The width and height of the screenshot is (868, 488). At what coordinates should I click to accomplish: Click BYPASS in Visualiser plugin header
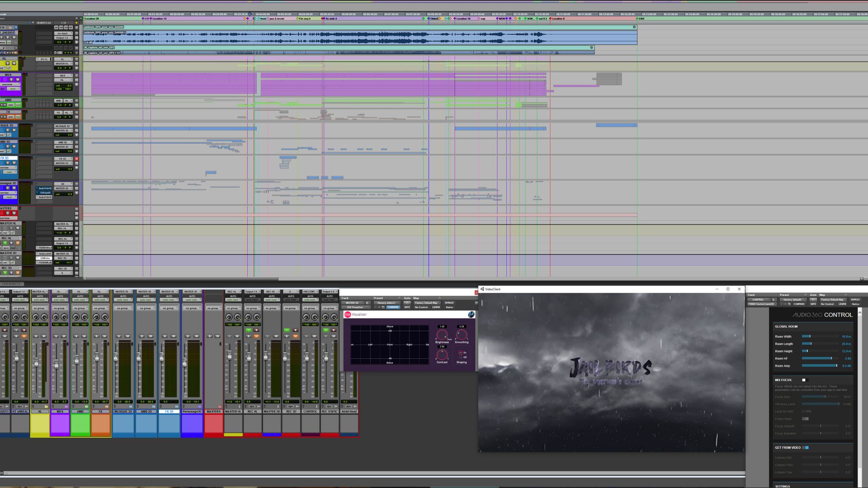tap(449, 303)
